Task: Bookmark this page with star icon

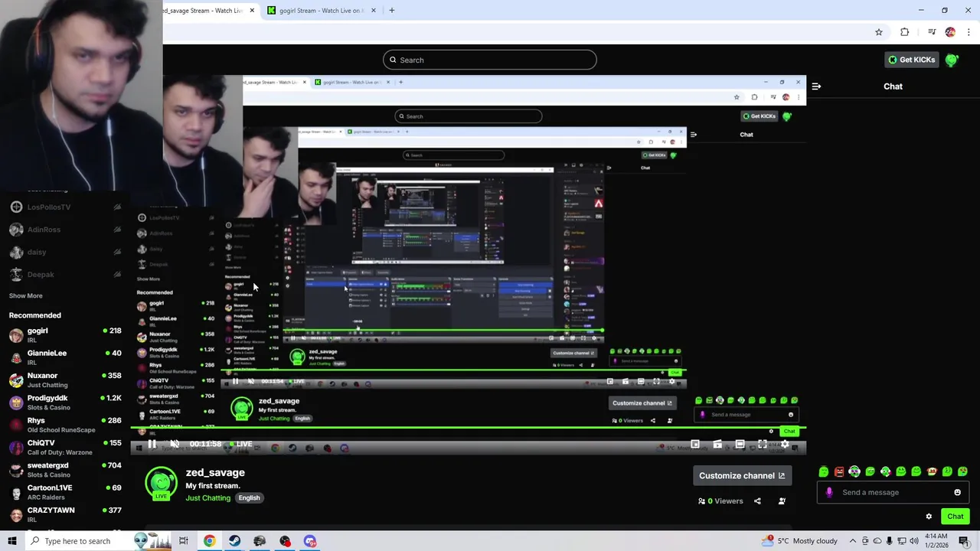Action: 879,32
